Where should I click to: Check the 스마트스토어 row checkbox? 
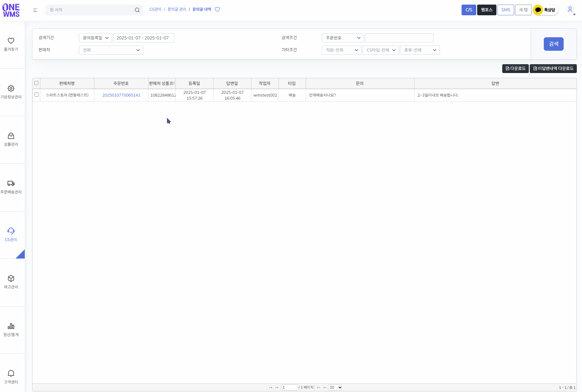37,95
